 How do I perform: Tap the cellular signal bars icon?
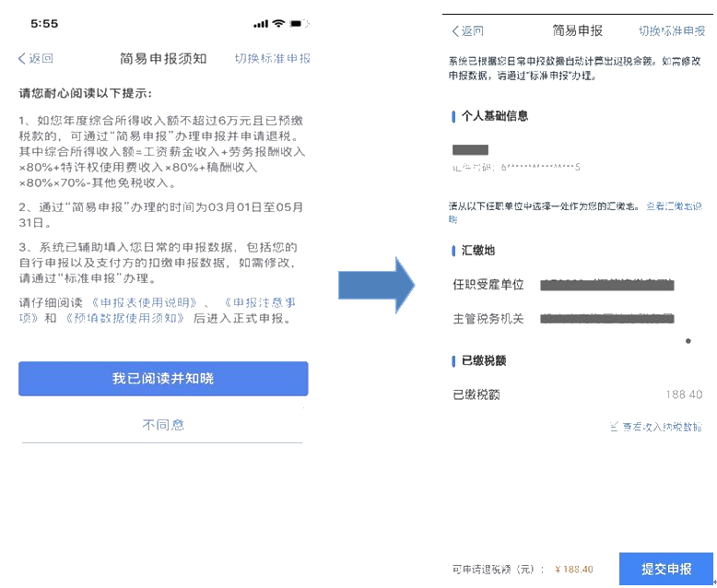[261, 24]
